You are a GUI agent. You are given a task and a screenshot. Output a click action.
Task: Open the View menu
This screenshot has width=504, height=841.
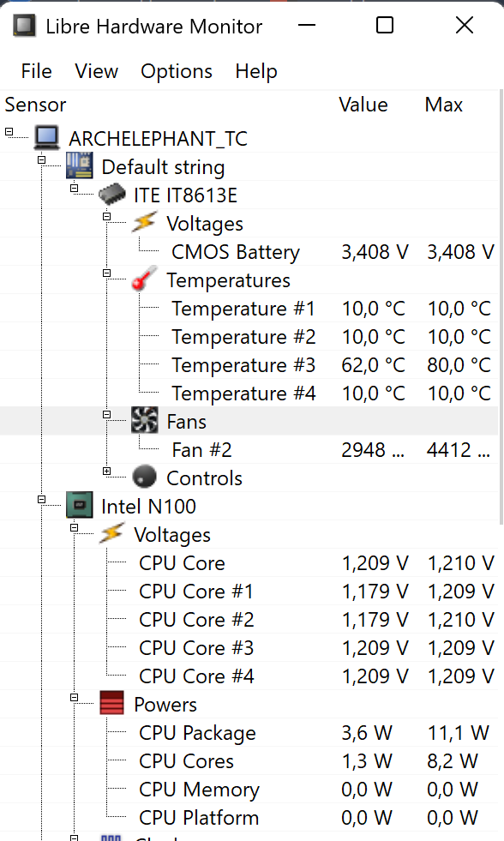(96, 71)
